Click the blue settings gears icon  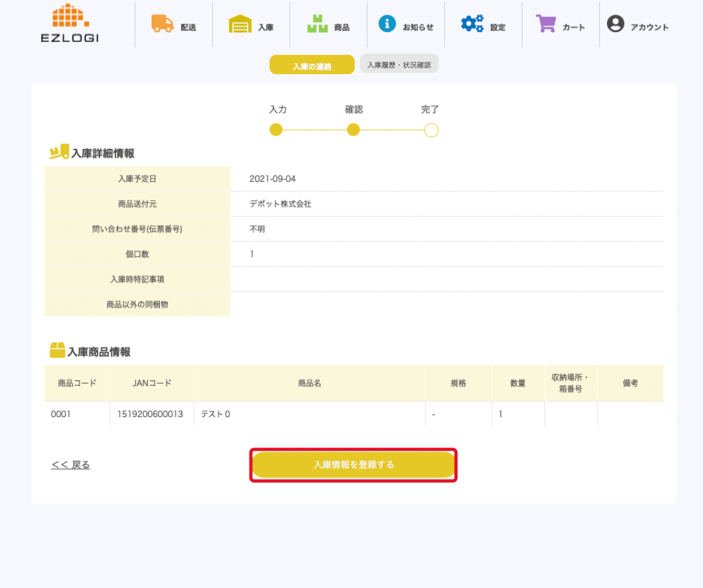(472, 23)
